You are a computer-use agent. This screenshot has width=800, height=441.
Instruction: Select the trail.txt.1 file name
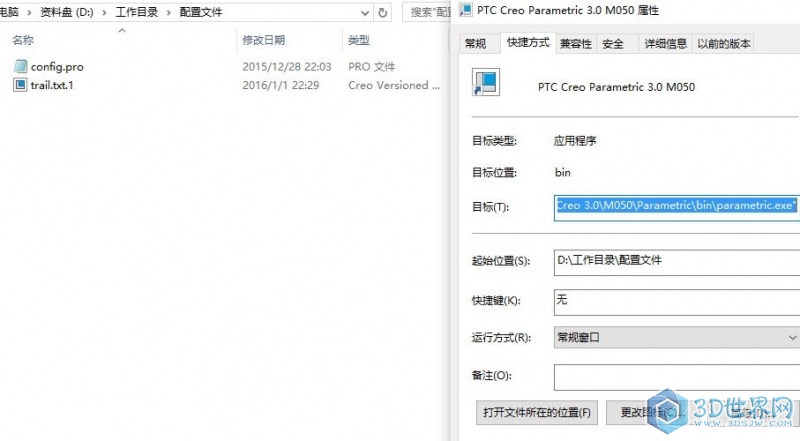[52, 85]
